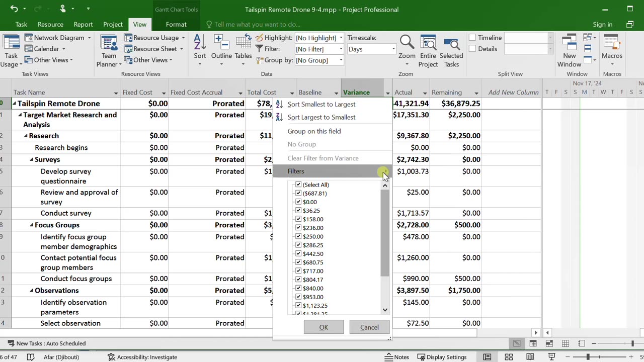Uncheck the $250.00 filter value
Screen dimensions: 644x362
[x=298, y=236]
